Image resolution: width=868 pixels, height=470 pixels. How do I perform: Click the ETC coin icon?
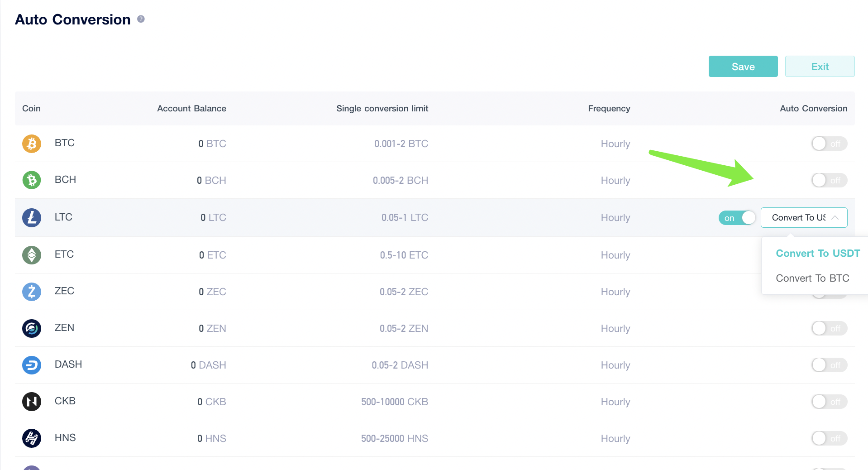click(32, 254)
